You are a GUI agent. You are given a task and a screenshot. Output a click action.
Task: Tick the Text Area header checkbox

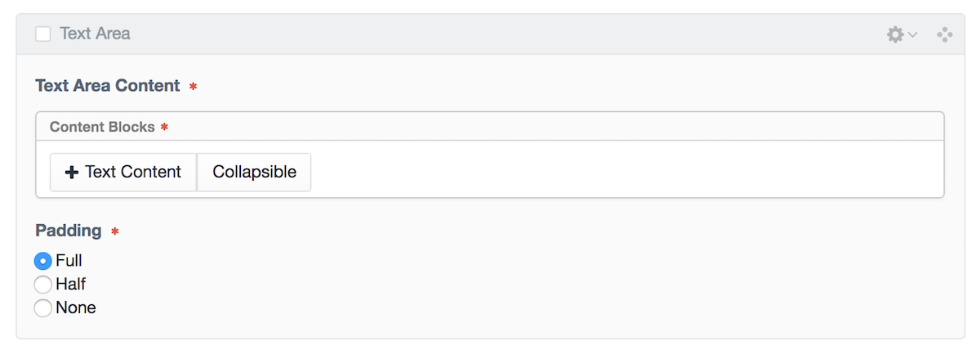(43, 34)
